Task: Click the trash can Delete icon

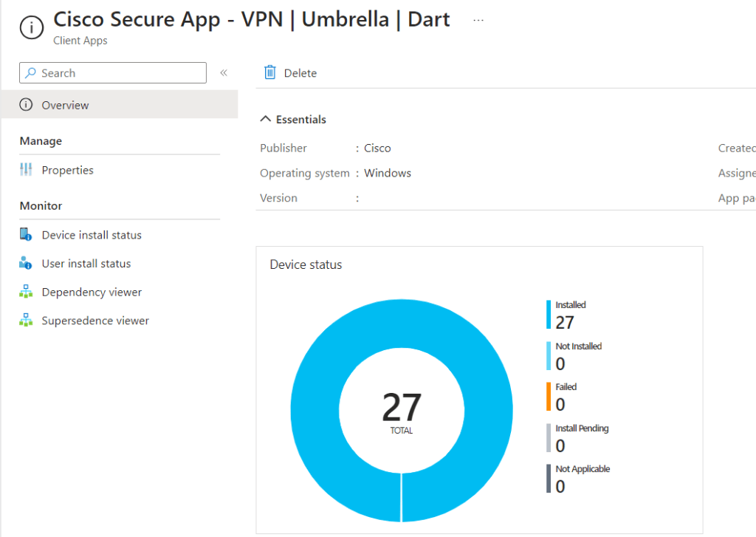Action: point(270,72)
